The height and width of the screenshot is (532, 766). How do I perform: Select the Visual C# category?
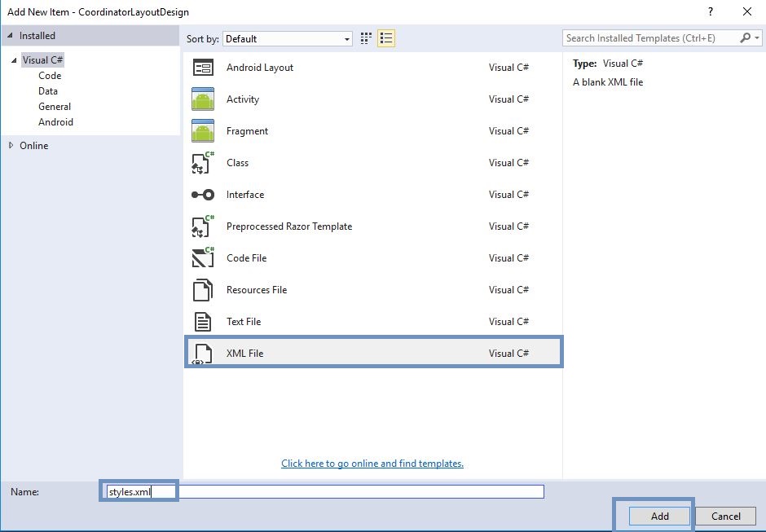(x=43, y=60)
